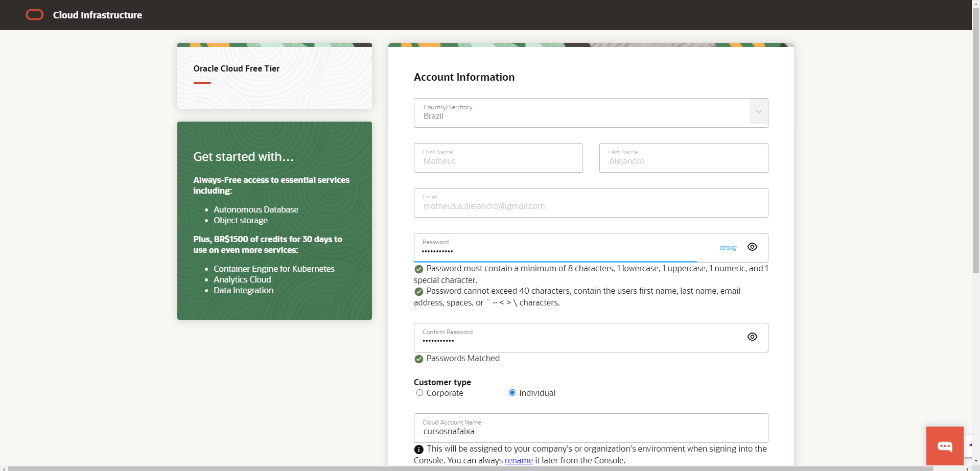Click the Email input field
The width and height of the screenshot is (980, 471).
pyautogui.click(x=591, y=203)
